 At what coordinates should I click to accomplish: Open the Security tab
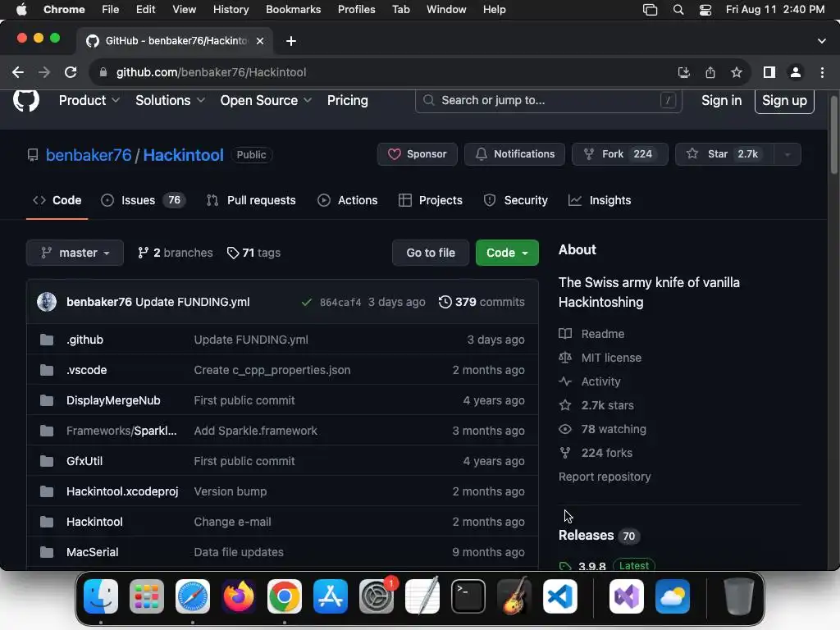pos(515,200)
